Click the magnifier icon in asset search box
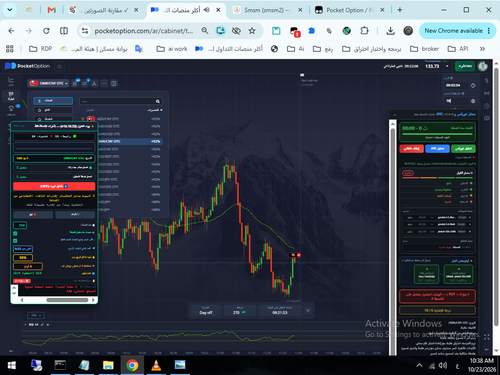Image resolution: width=500 pixels, height=375 pixels. point(158,101)
